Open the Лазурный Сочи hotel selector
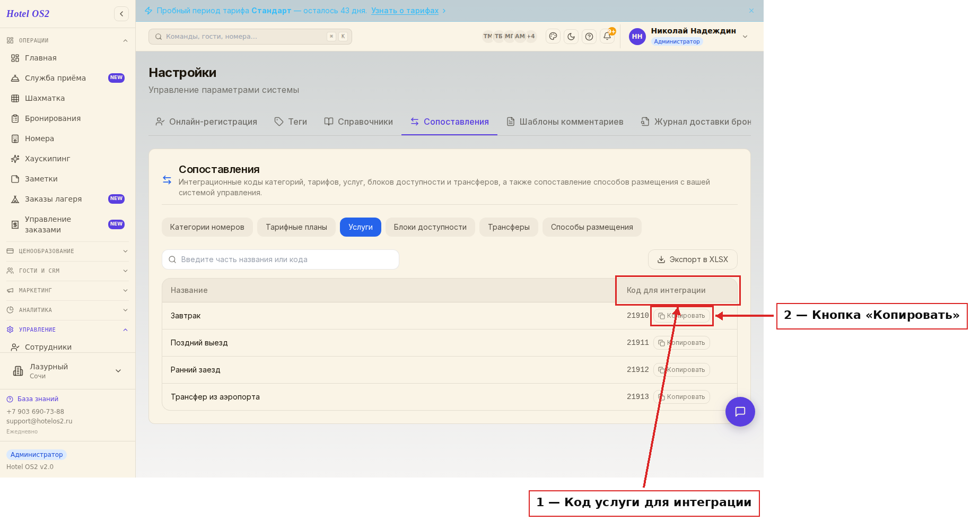The image size is (980, 529). click(67, 371)
